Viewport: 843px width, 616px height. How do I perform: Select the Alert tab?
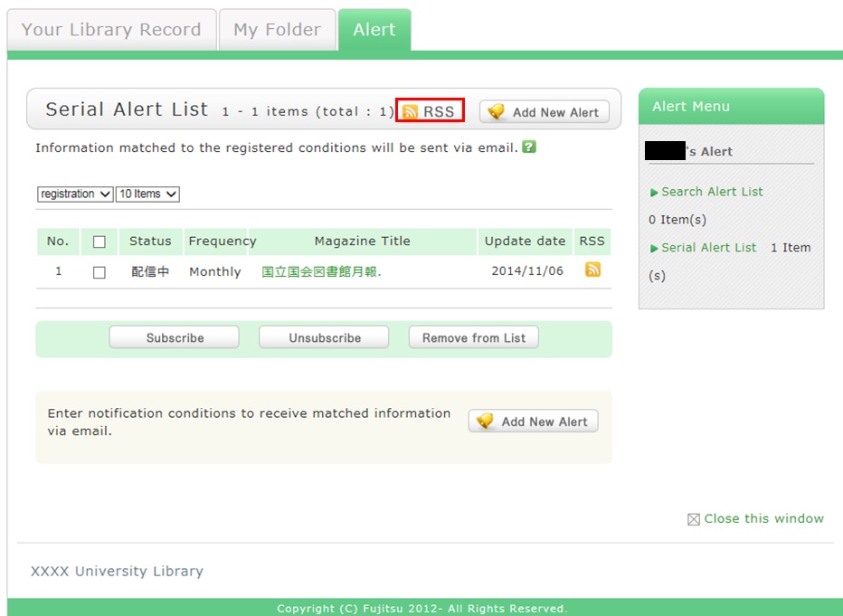(374, 30)
